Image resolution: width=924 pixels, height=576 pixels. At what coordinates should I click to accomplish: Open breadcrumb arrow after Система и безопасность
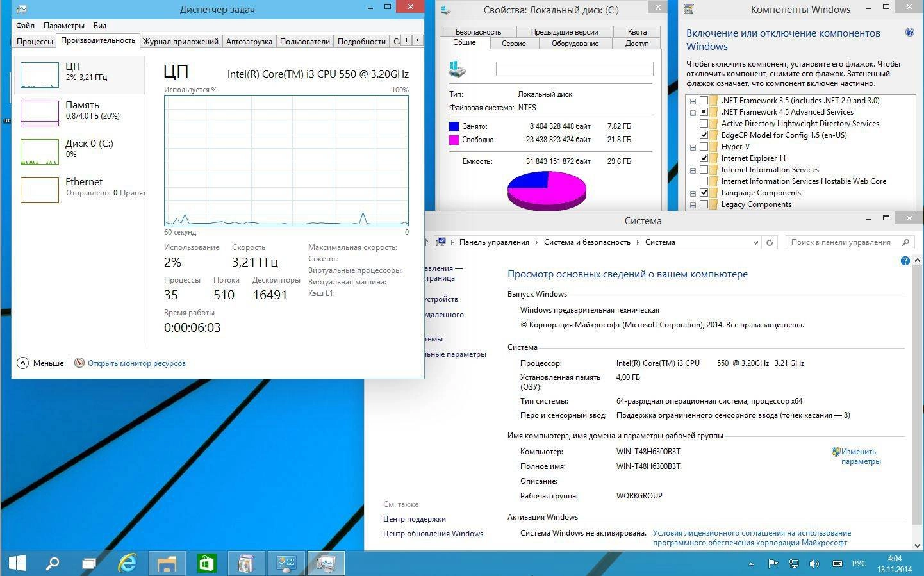click(x=638, y=242)
